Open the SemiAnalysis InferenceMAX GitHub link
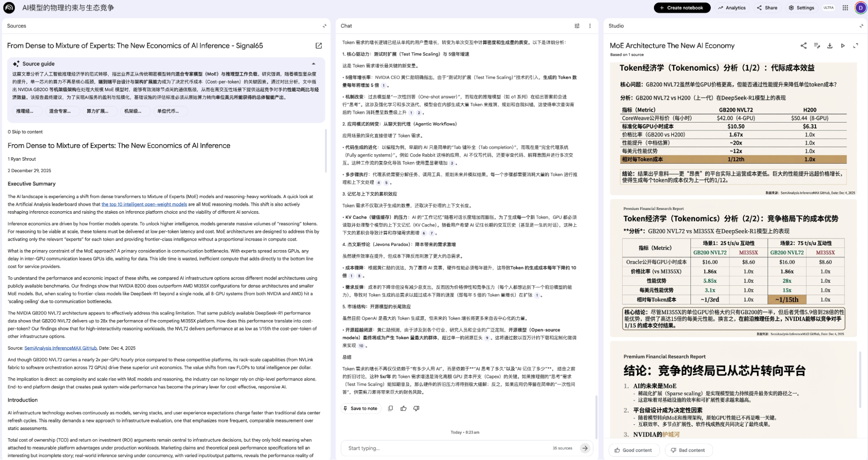 [x=60, y=348]
